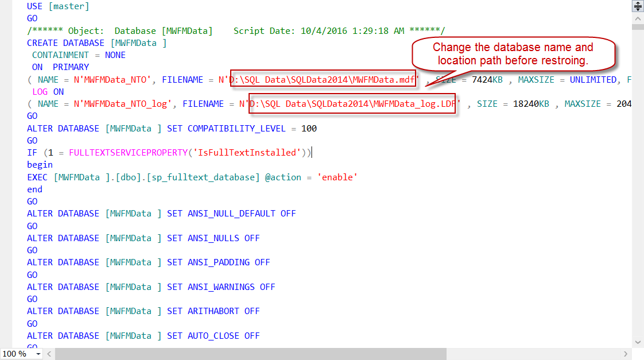Click 'SET ANSI_WARNINGS OFF' statement
Image resolution: width=644 pixels, height=360 pixels.
point(221,287)
